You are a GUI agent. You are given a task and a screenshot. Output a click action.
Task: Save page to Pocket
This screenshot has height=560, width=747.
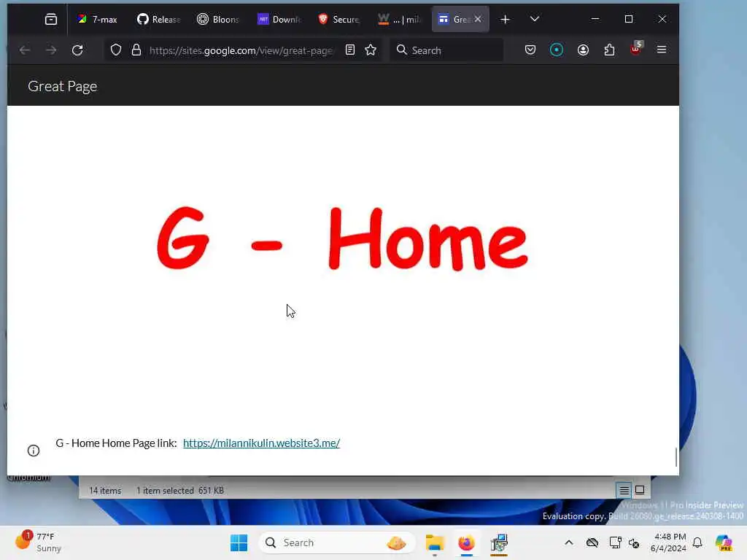pos(530,50)
